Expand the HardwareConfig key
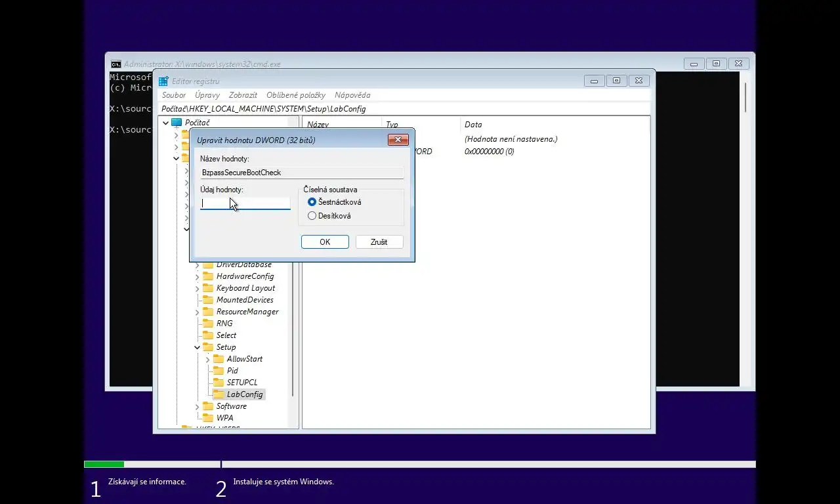840x504 pixels. (x=197, y=277)
